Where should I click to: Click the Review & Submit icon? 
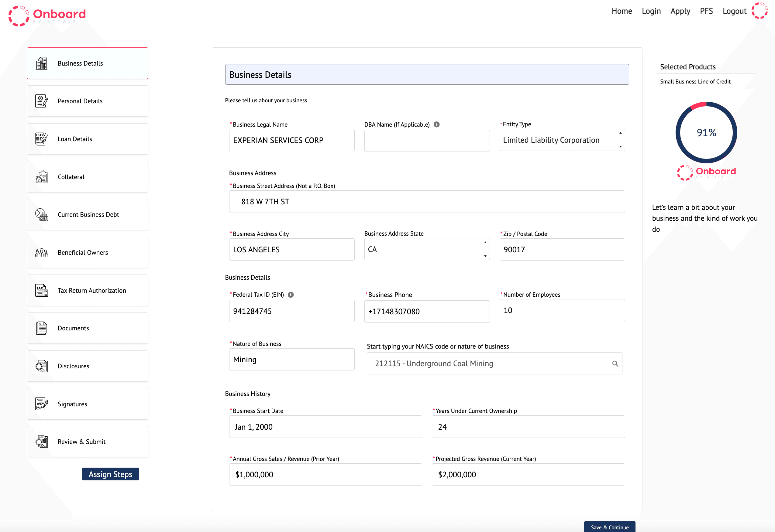tap(42, 442)
